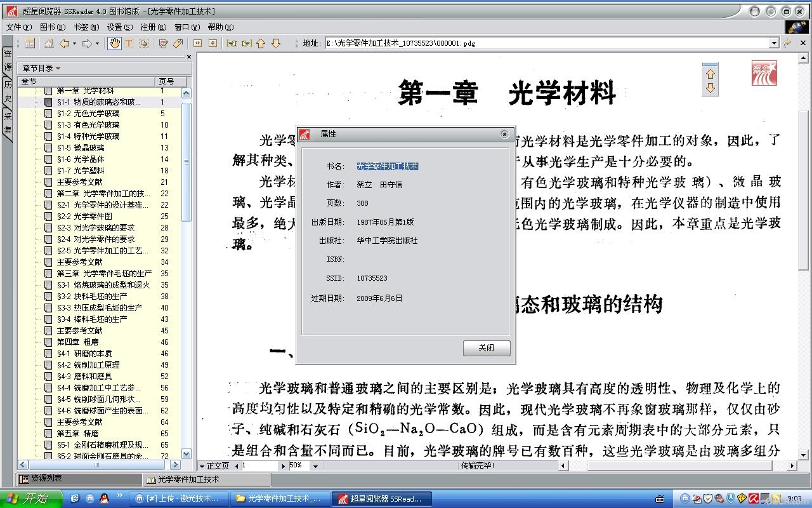Open the 章节目录 dropdown arrow
The width and height of the screenshot is (812, 508).
coord(58,69)
